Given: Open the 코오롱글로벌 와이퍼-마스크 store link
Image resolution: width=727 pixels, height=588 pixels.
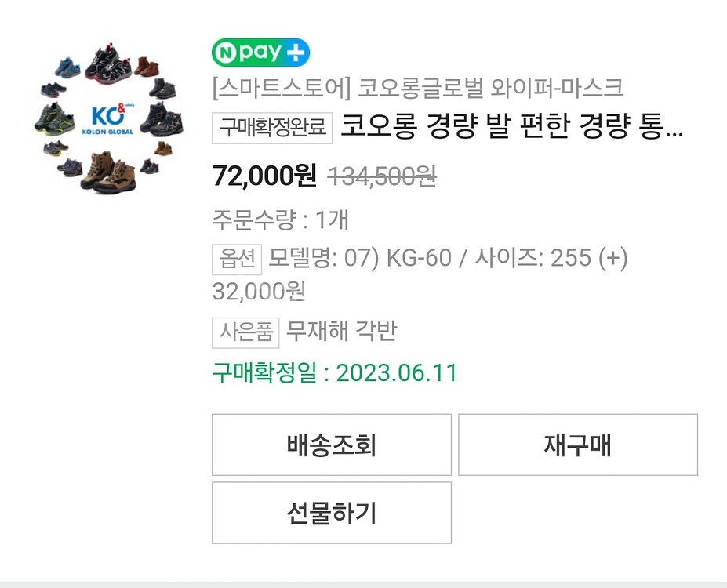Looking at the screenshot, I should coord(490,87).
